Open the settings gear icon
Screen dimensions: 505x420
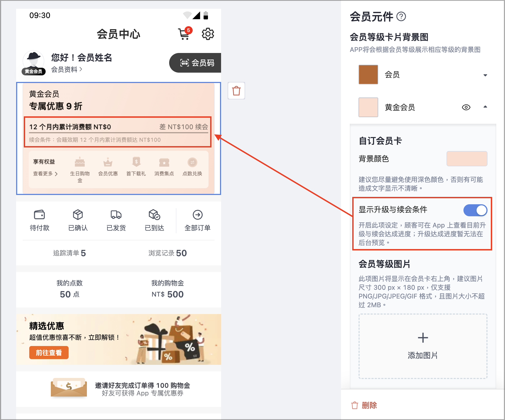[x=208, y=34]
